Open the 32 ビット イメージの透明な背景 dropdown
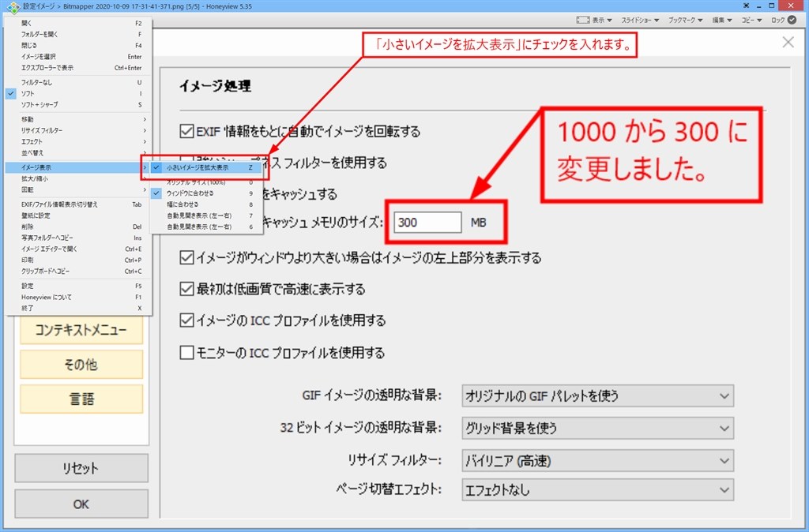 coord(597,428)
